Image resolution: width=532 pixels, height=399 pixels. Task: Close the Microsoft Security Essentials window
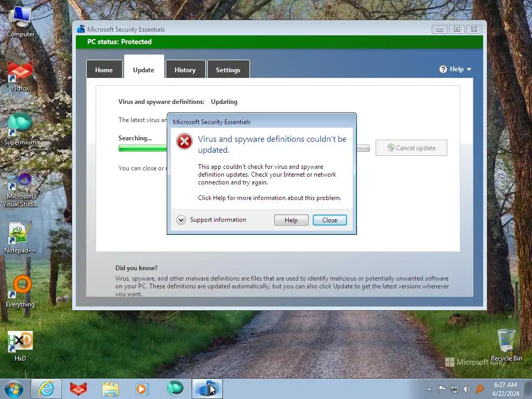474,30
